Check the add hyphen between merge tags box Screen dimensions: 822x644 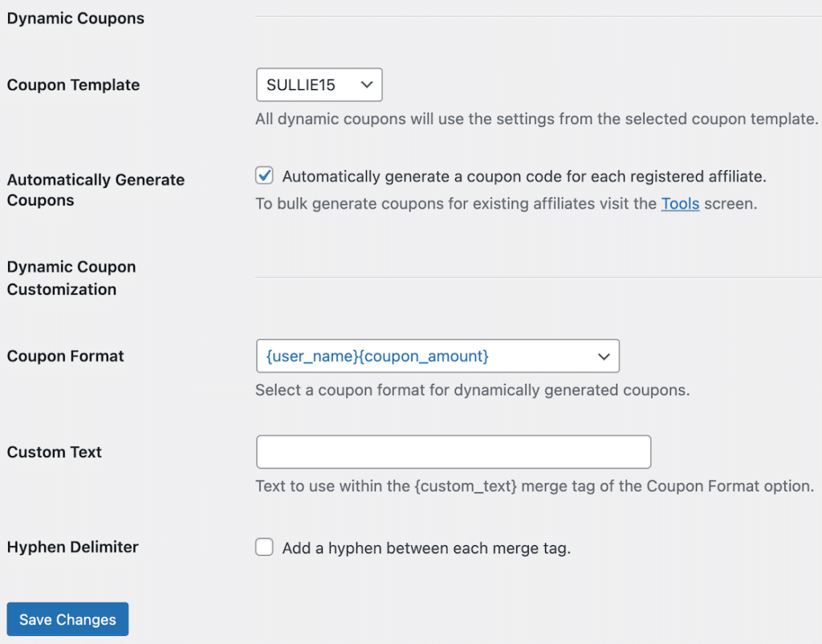pyautogui.click(x=264, y=547)
